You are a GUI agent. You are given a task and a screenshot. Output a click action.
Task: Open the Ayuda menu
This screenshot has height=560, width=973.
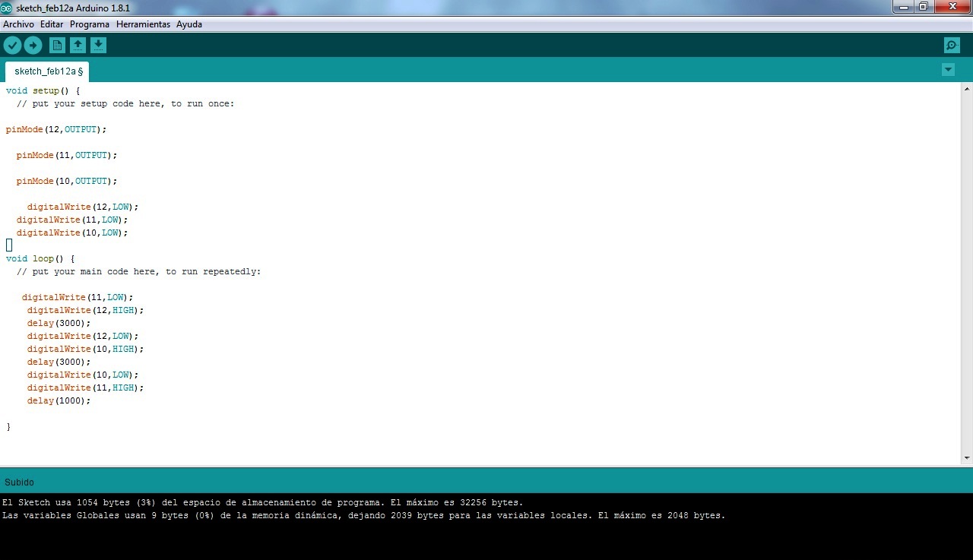[x=189, y=24]
